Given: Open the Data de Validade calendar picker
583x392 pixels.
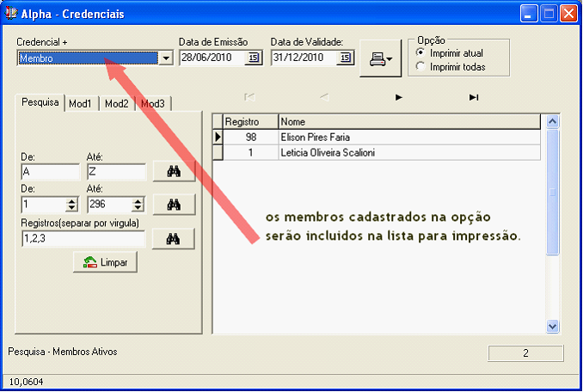Looking at the screenshot, I should 345,58.
